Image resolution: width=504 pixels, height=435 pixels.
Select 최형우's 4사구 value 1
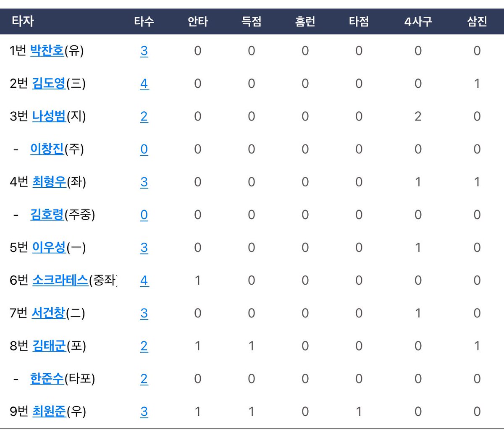[418, 182]
